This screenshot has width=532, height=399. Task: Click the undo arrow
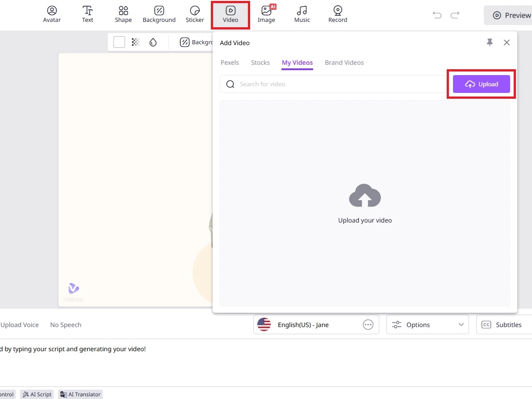(437, 15)
